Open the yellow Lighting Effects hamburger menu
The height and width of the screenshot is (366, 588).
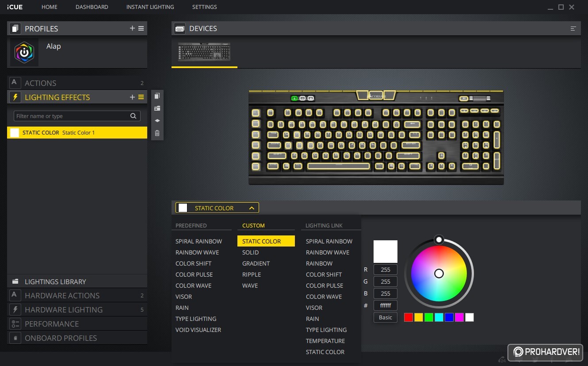pos(141,97)
